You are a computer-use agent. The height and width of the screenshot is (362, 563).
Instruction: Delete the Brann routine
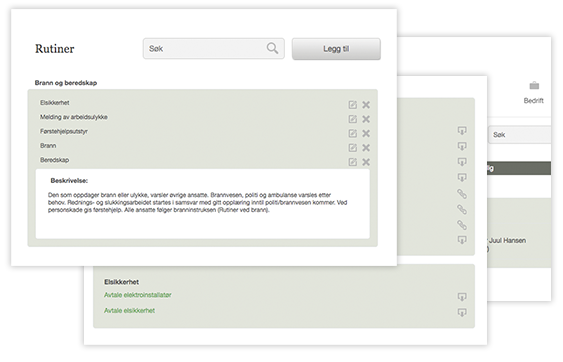coord(366,148)
